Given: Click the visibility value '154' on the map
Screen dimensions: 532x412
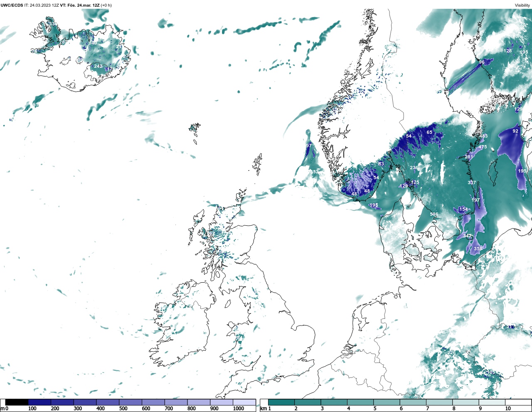Looking at the screenshot, I should (x=463, y=210).
